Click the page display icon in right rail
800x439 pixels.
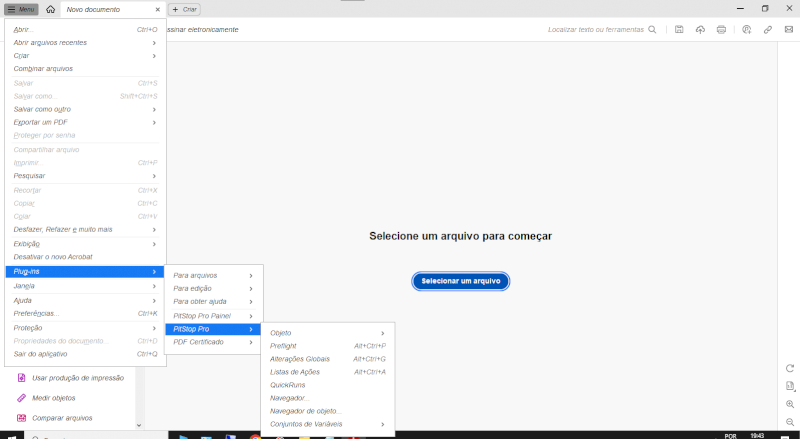coord(790,386)
